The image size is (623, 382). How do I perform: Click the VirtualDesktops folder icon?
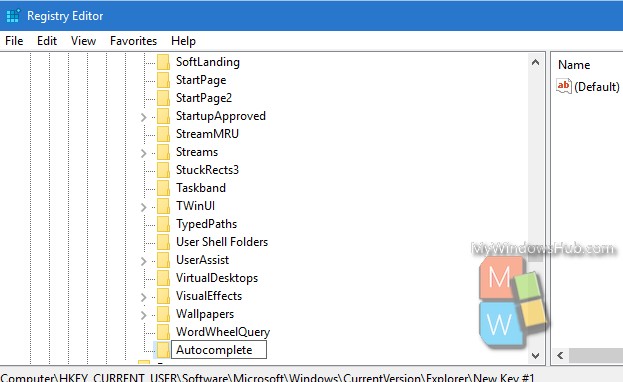[163, 278]
